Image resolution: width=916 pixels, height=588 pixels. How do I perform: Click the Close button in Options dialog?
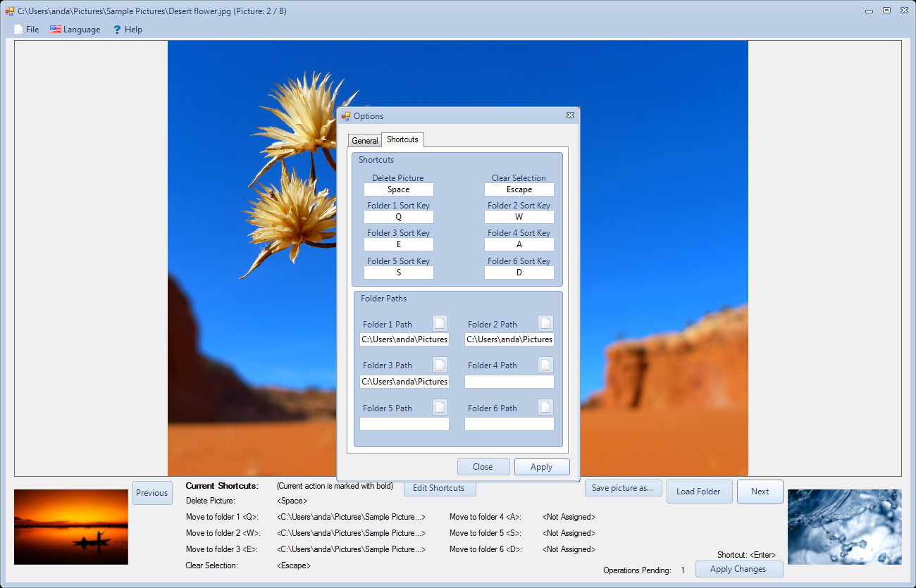tap(483, 467)
